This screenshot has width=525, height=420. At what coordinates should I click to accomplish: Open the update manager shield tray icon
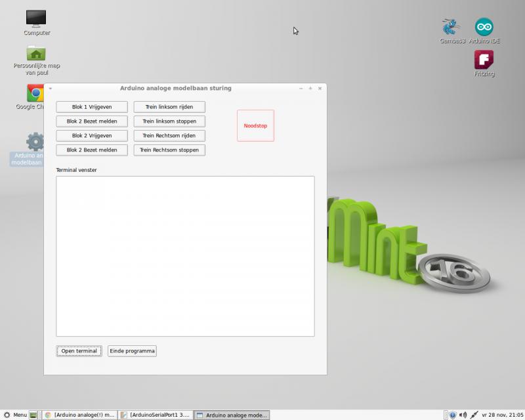click(x=453, y=415)
